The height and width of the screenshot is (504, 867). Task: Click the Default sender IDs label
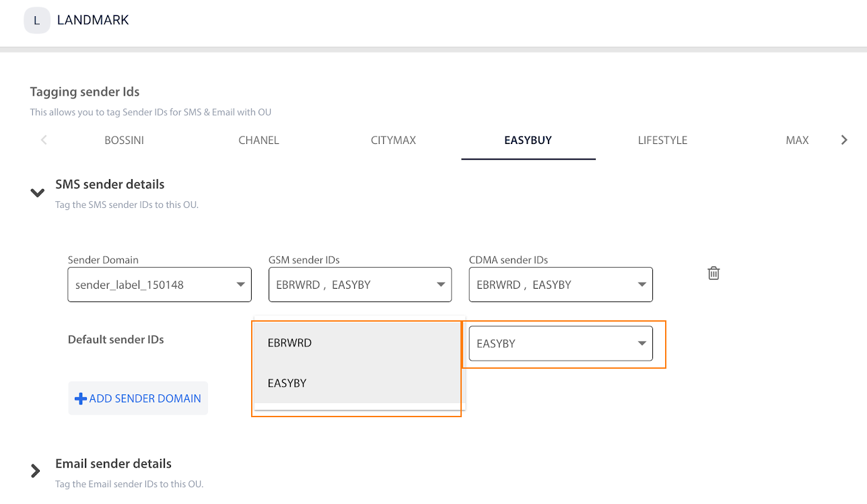click(116, 340)
